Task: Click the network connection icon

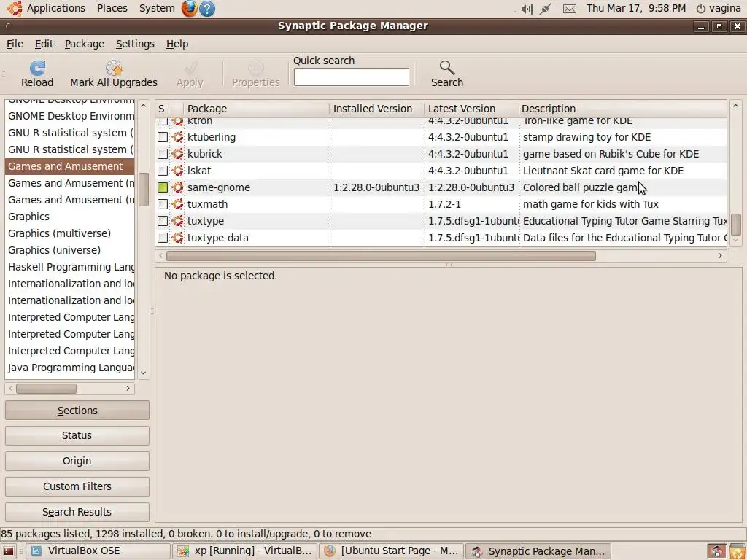Action: pyautogui.click(x=546, y=9)
